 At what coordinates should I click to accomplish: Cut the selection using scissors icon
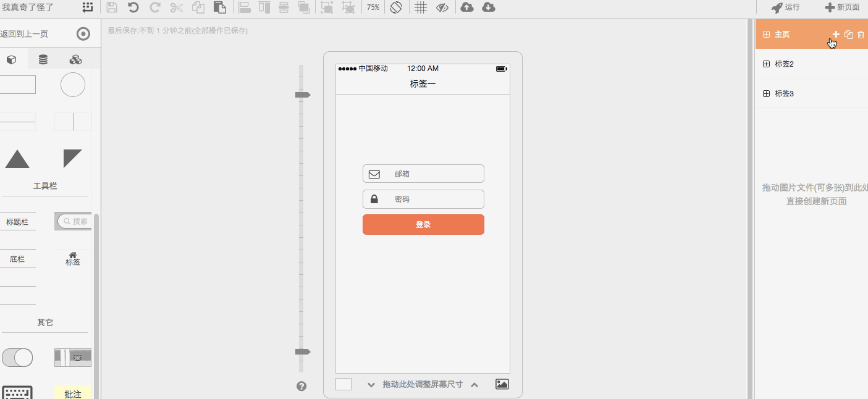click(175, 7)
